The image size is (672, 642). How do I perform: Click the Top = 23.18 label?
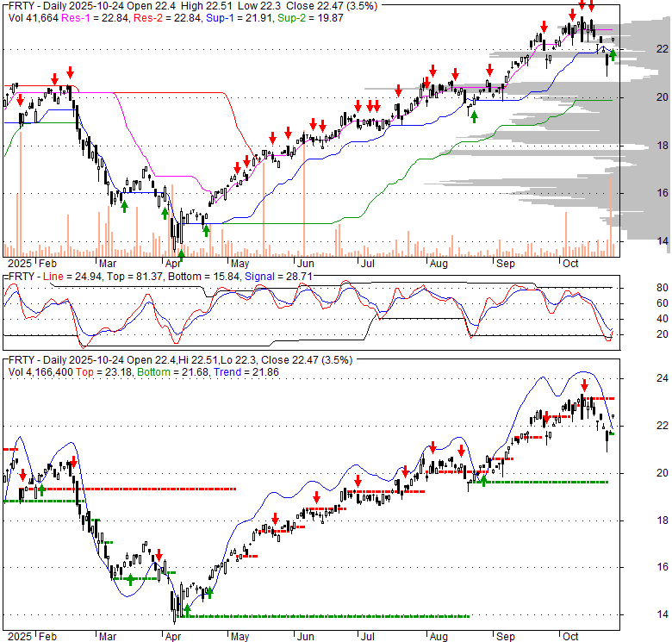(x=104, y=372)
